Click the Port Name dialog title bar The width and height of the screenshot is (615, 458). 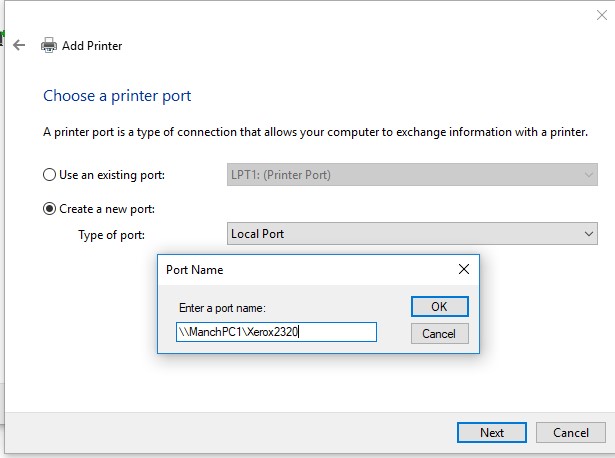(300, 270)
